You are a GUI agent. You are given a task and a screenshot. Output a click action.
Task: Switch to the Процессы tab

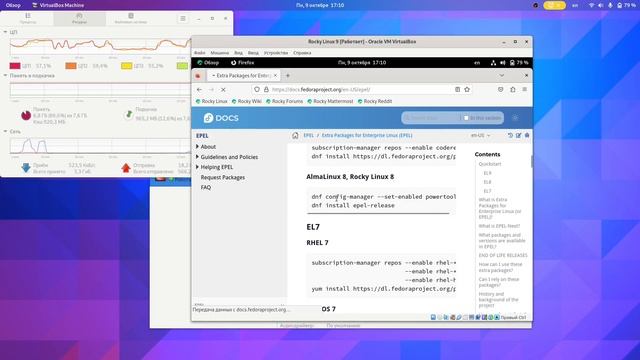pos(28,18)
